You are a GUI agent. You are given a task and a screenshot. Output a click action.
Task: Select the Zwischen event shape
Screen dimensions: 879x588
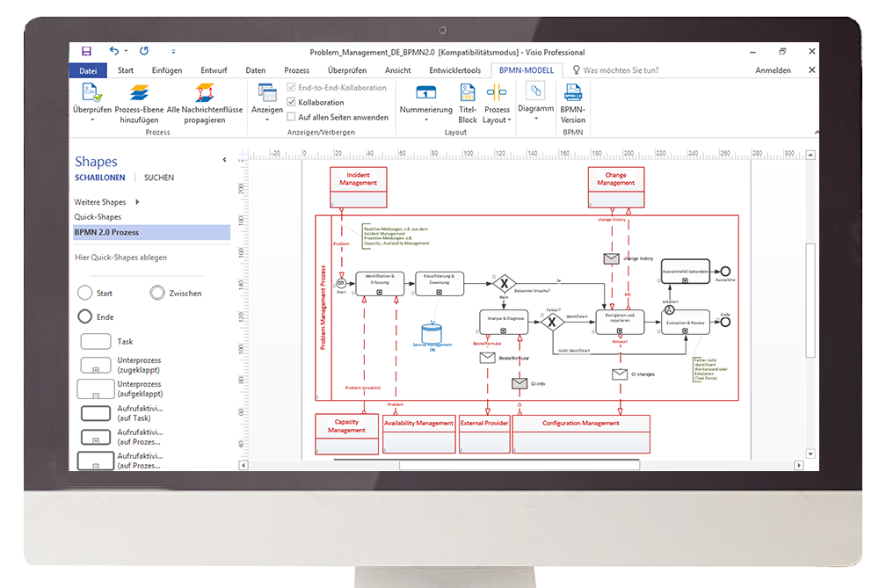157,293
